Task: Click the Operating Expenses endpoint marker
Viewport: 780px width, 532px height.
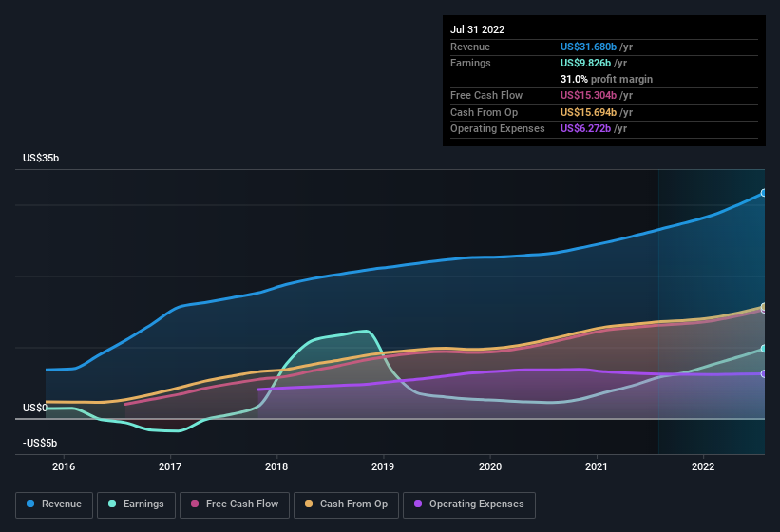Action: (764, 374)
